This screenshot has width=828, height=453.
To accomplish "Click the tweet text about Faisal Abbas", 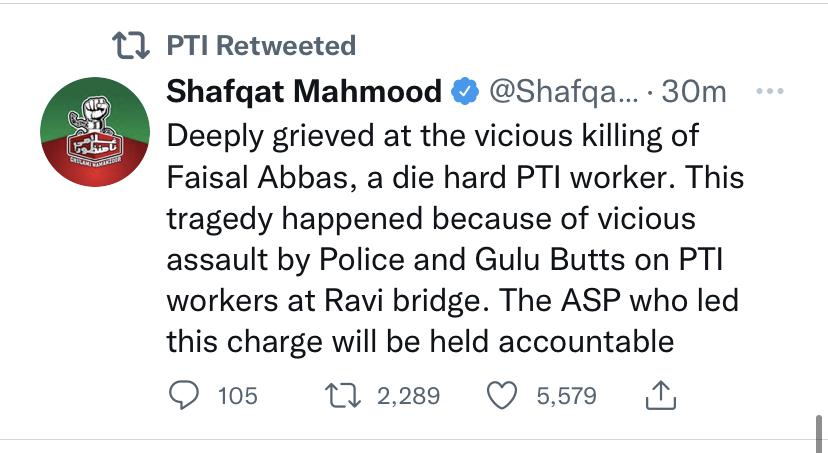I will (x=455, y=239).
